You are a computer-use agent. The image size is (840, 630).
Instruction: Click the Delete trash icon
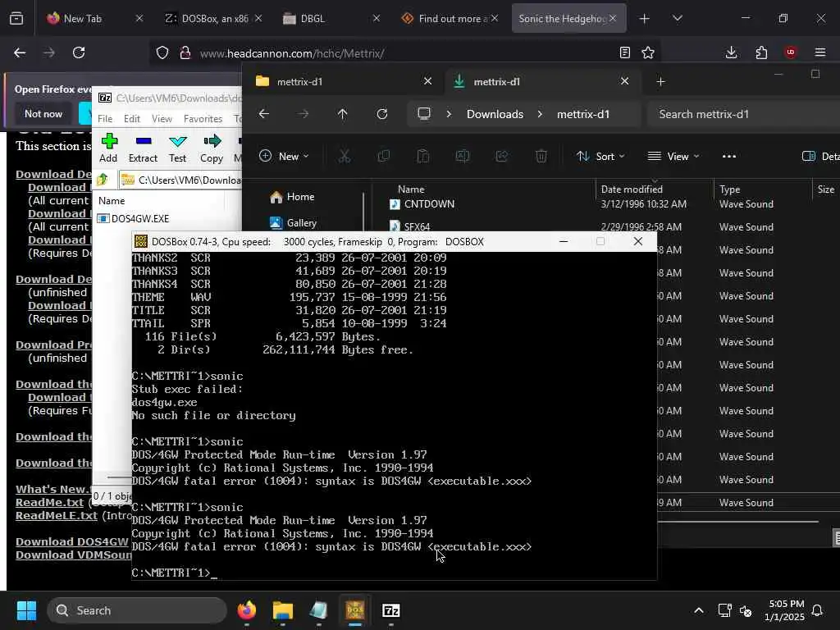(541, 157)
